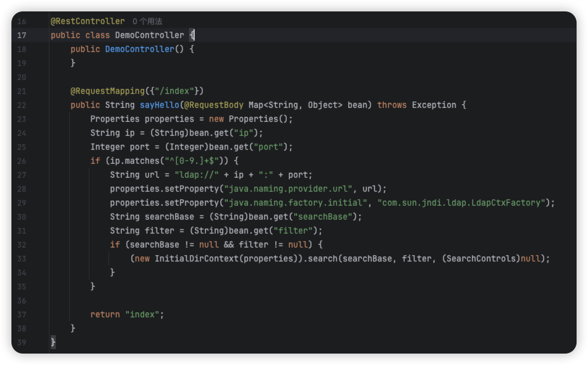Click 'Exception' on line 22
Viewport: 588px width, 365px height.
434,105
